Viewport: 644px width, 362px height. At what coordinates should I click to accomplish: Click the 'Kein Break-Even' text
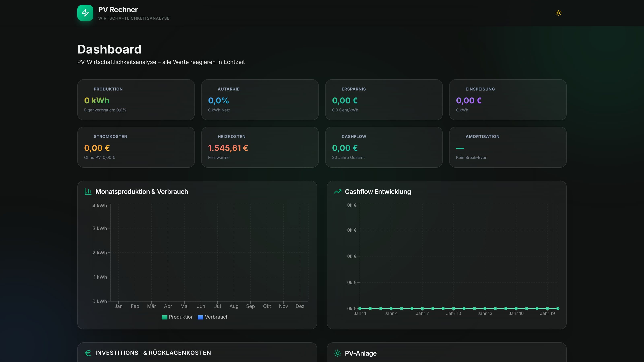pos(471,157)
